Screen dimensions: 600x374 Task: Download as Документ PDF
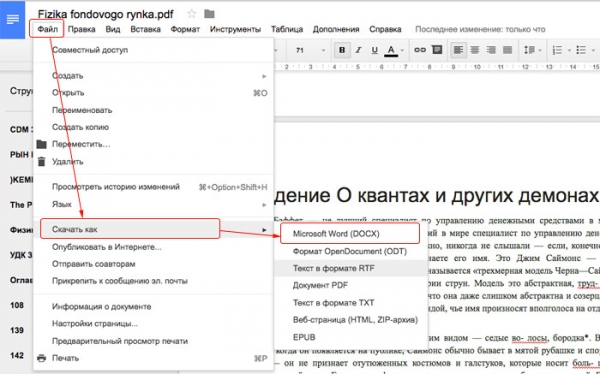point(351,286)
